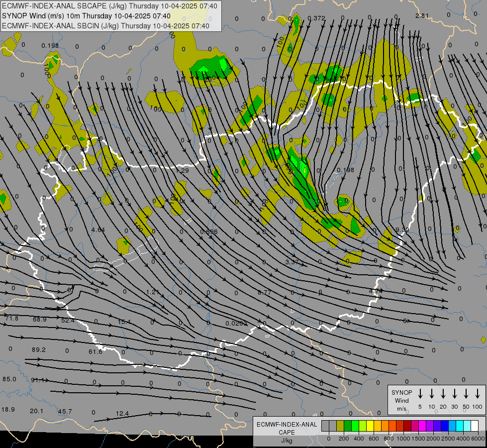Click the map value 0.0203

(x=237, y=324)
